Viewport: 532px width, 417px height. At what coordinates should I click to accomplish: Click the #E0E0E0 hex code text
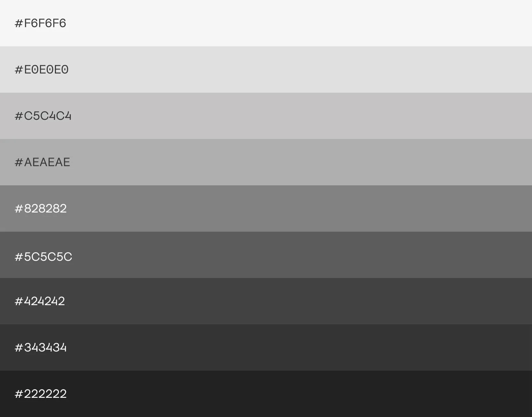pyautogui.click(x=42, y=69)
